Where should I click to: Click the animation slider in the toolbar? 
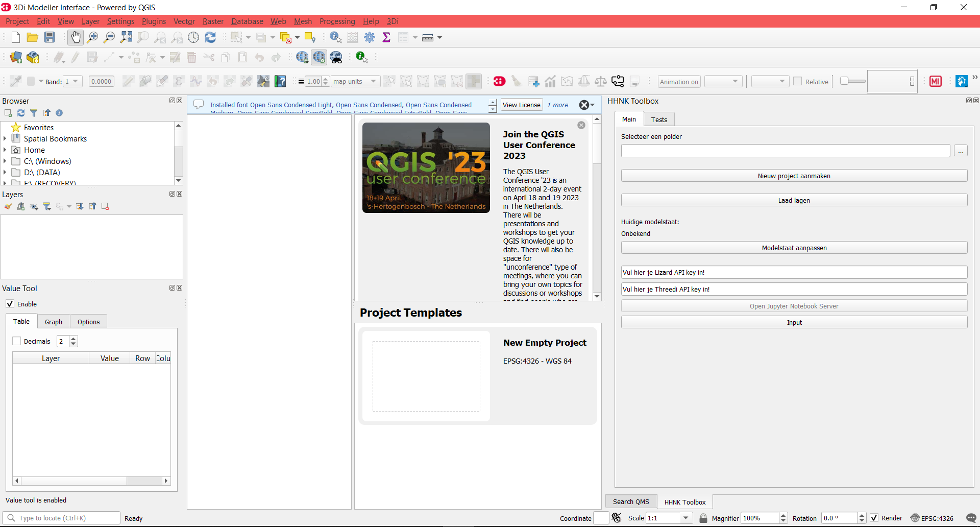(853, 81)
